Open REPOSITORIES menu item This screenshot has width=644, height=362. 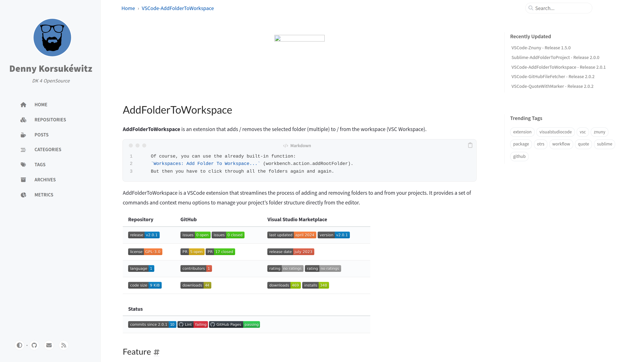click(50, 120)
